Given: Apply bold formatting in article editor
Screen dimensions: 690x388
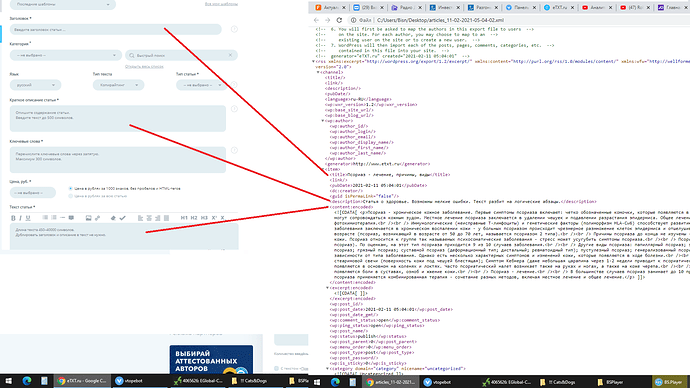Looking at the screenshot, I should (x=13, y=218).
